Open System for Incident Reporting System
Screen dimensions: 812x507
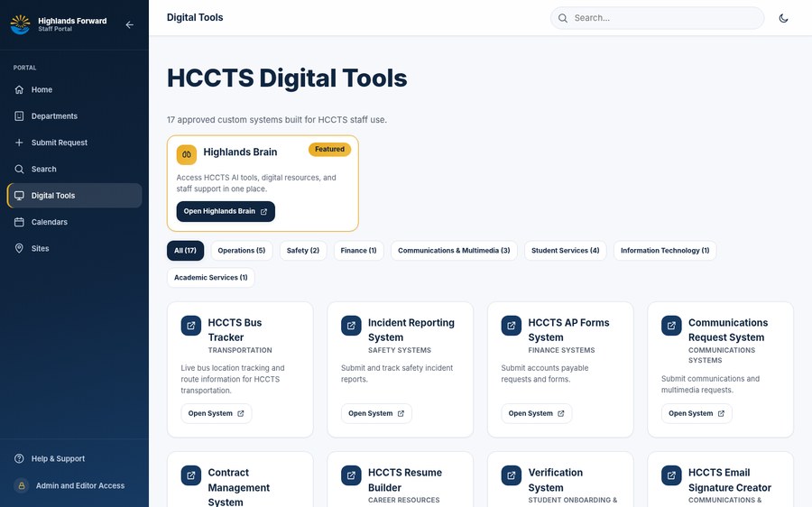tap(376, 413)
